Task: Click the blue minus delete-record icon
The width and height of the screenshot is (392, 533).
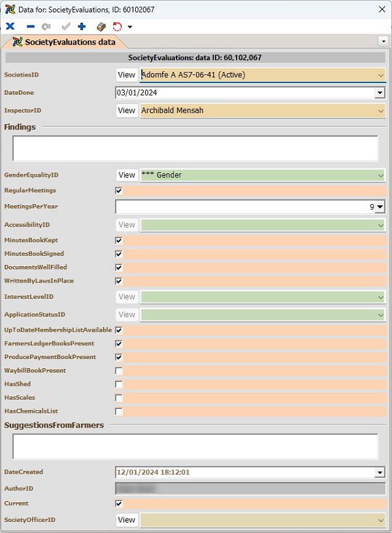Action: coord(31,27)
